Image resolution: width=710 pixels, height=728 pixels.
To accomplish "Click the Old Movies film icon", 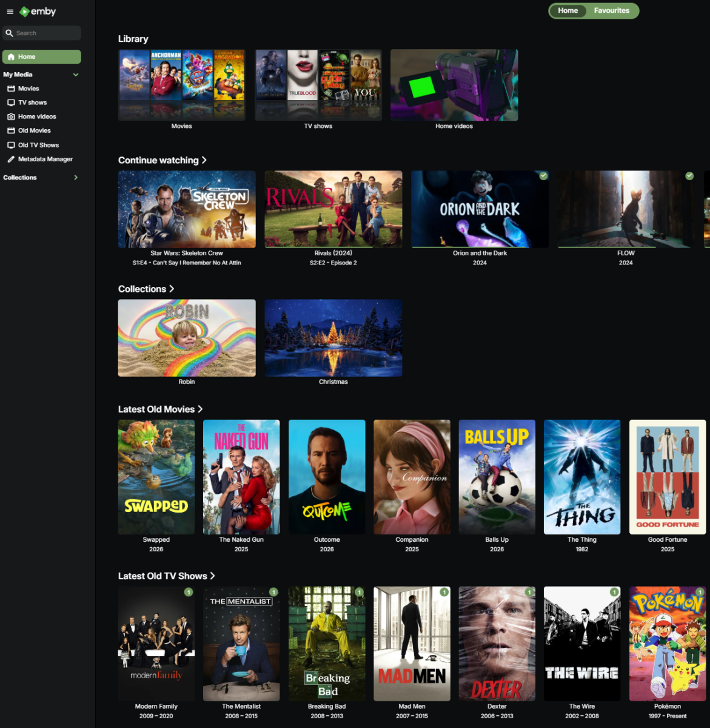I will coord(11,130).
